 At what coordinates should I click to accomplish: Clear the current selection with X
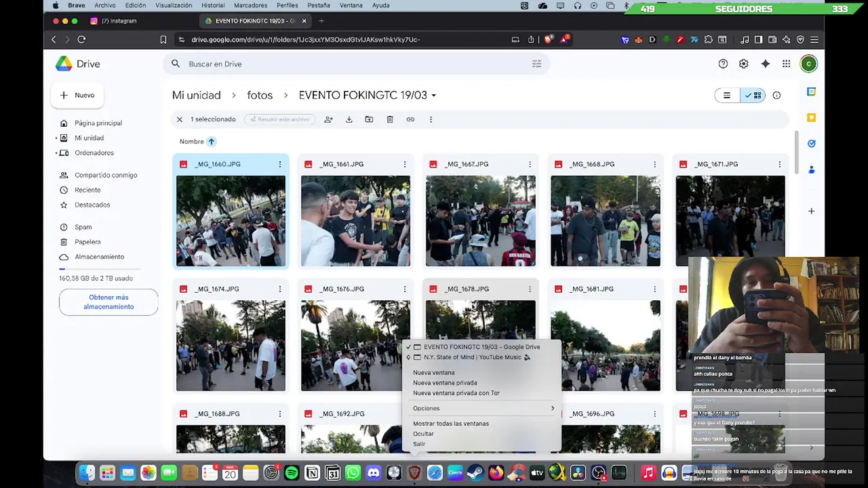[180, 119]
